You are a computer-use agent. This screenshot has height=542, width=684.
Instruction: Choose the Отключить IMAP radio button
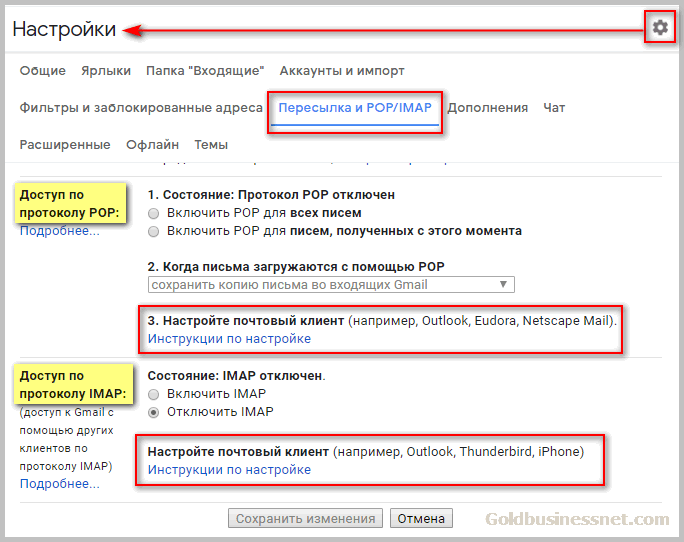(154, 412)
